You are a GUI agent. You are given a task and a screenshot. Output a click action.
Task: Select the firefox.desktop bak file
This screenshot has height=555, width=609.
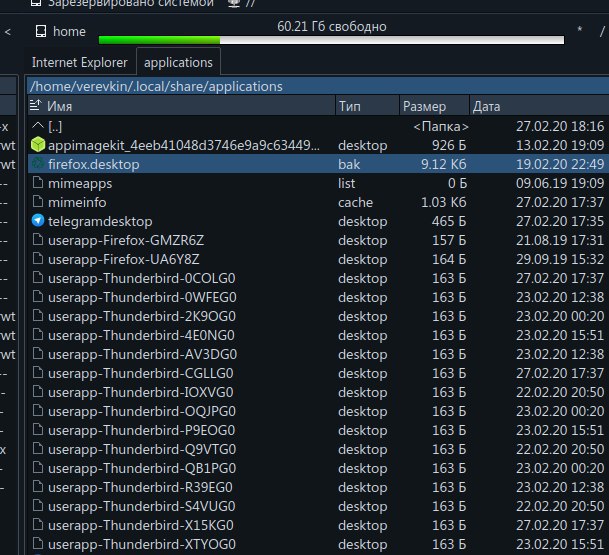[x=318, y=164]
